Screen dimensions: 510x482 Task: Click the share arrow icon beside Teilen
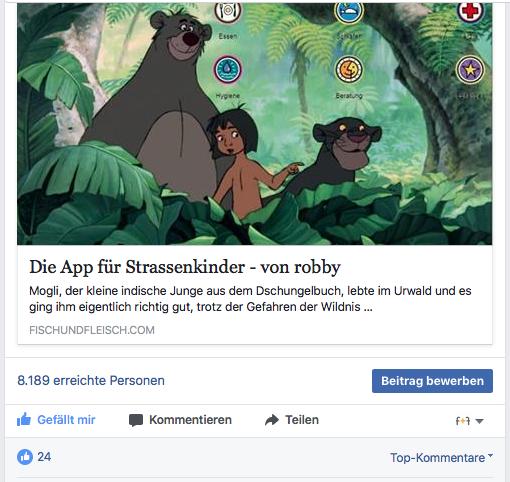tap(272, 420)
